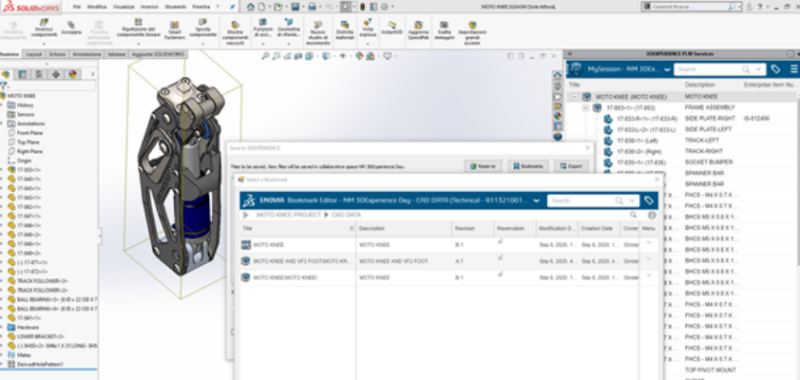Click the Reserve button
800x380 pixels.
[x=483, y=166]
